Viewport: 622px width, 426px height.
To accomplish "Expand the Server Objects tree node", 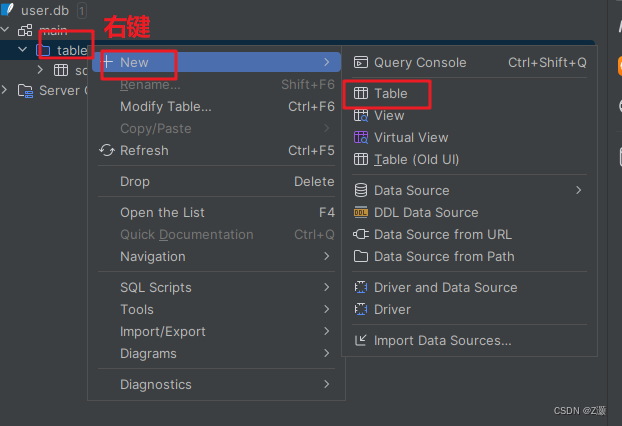I will 4,90.
